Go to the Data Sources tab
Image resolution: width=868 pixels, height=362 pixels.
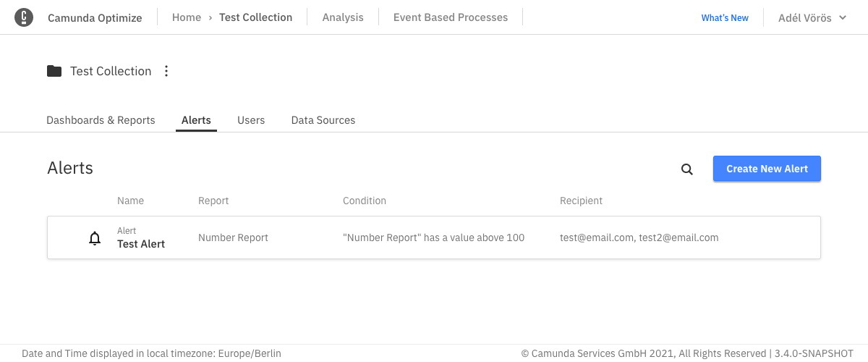tap(323, 120)
